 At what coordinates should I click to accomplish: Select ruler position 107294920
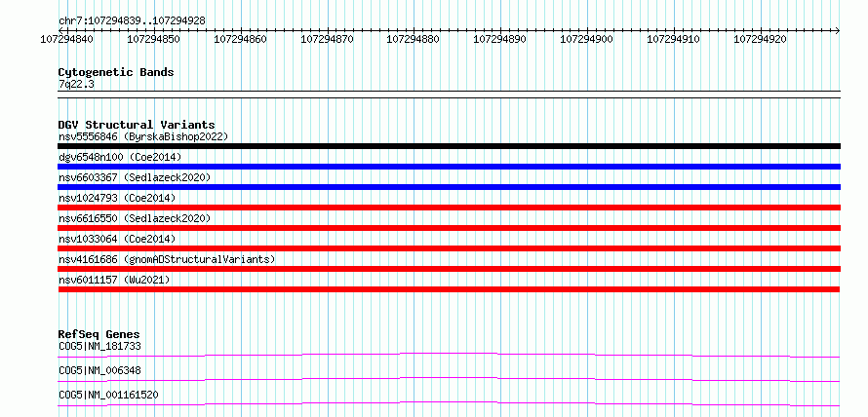tap(760, 39)
